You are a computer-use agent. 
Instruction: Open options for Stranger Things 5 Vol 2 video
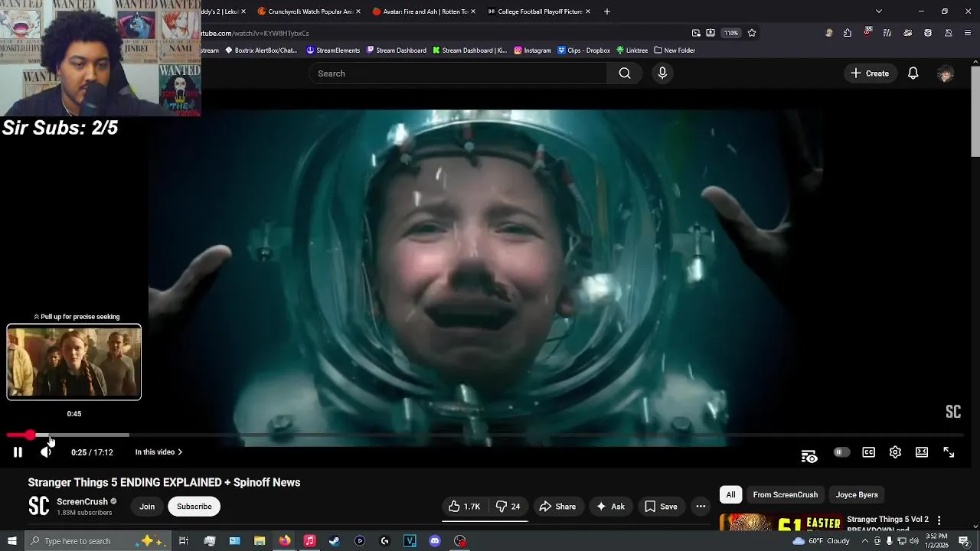coord(939,521)
